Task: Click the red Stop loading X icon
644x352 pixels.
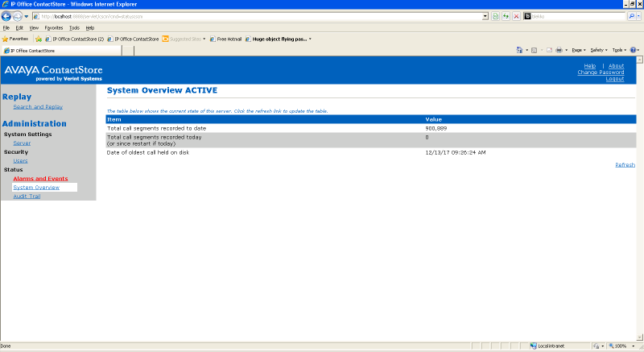Action: (x=516, y=16)
